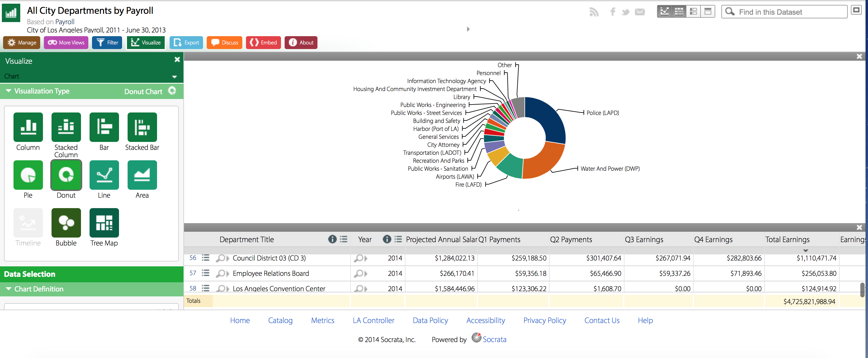Toggle the chart view mode button
Viewport: 868px width, 358px height.
(664, 11)
